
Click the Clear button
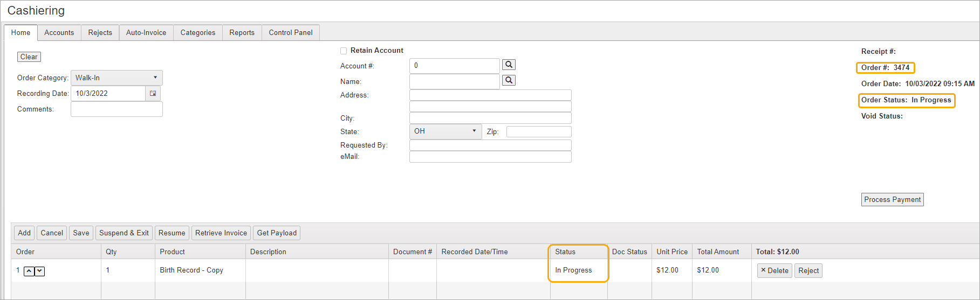(x=29, y=57)
